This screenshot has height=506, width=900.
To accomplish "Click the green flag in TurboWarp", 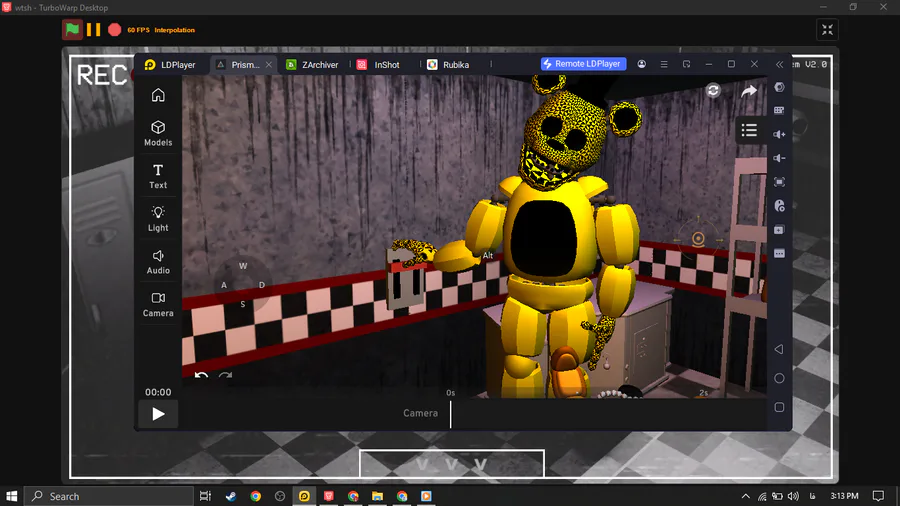I will tap(72, 30).
